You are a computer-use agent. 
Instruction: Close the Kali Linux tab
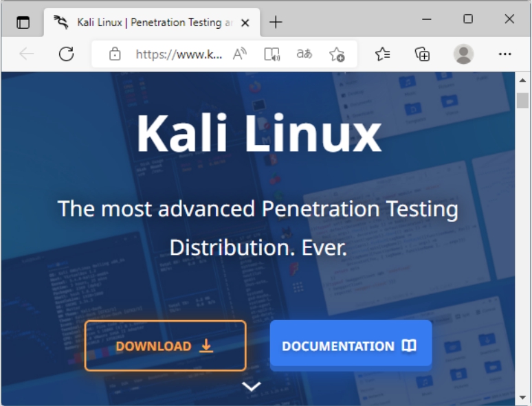(245, 23)
